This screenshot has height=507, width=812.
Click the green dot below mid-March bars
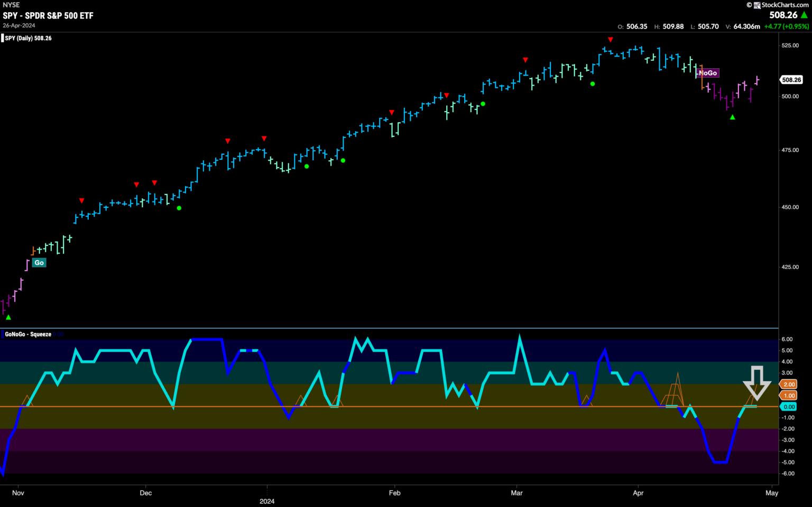[x=593, y=84]
